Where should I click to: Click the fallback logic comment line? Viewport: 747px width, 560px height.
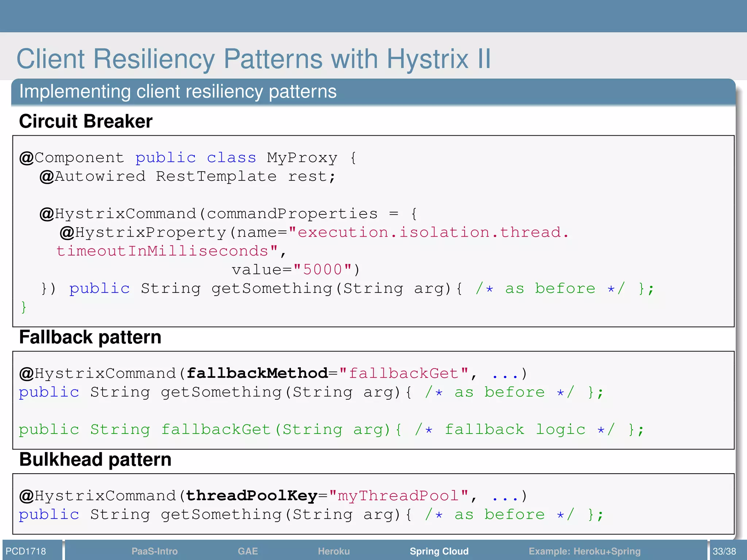point(331,429)
